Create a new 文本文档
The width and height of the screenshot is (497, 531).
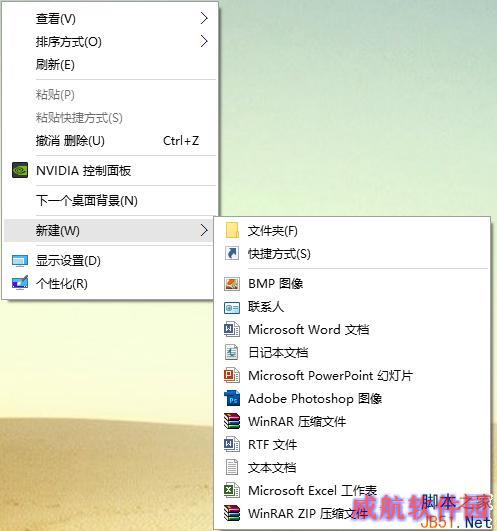click(x=352, y=468)
